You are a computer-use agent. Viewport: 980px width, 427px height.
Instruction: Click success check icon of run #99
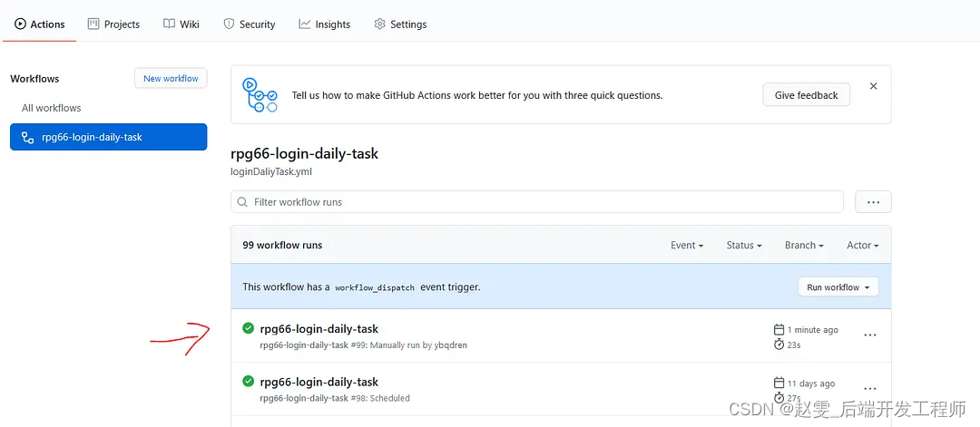[248, 328]
